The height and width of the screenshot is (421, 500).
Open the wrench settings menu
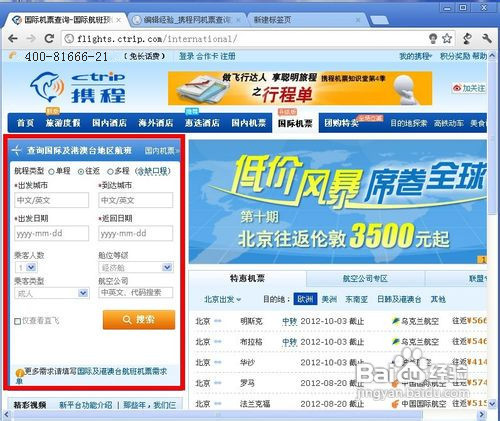[487, 39]
